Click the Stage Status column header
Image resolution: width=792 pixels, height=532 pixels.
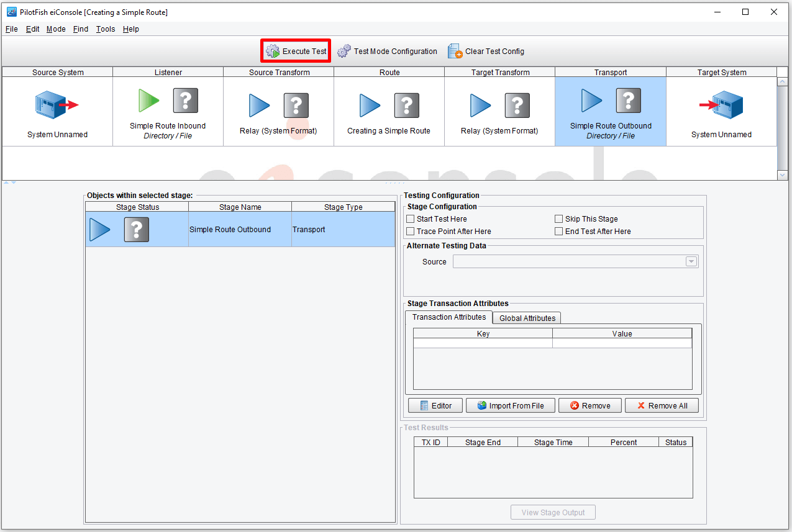(137, 207)
